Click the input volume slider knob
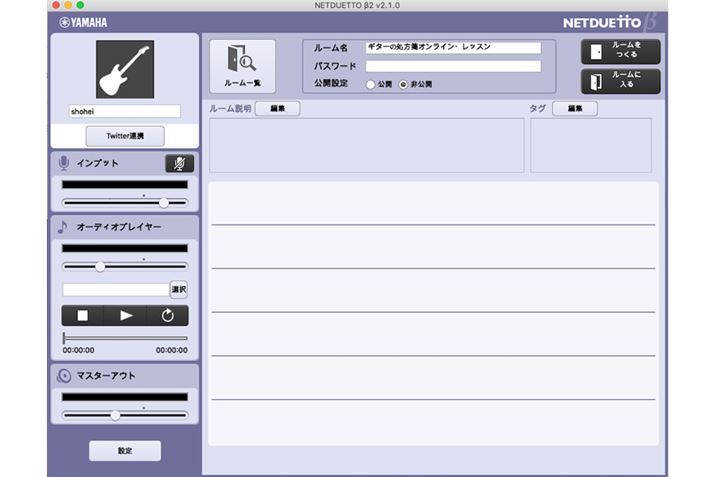This screenshot has height=477, width=715. [x=164, y=203]
